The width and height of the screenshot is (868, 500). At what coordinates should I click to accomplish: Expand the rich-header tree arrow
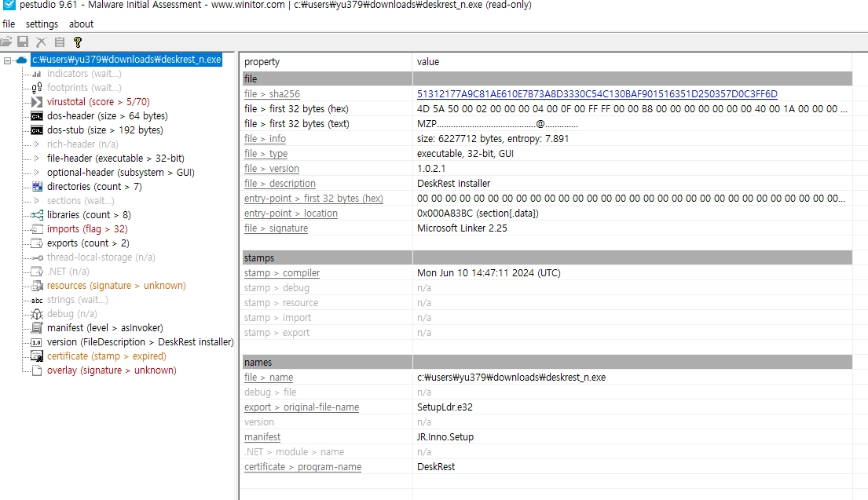click(37, 144)
